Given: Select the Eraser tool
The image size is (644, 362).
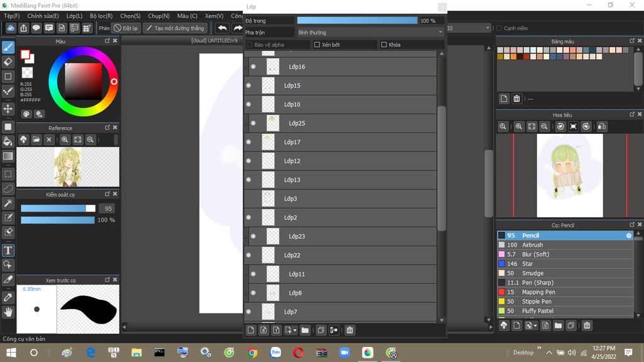Looking at the screenshot, I should (8, 62).
